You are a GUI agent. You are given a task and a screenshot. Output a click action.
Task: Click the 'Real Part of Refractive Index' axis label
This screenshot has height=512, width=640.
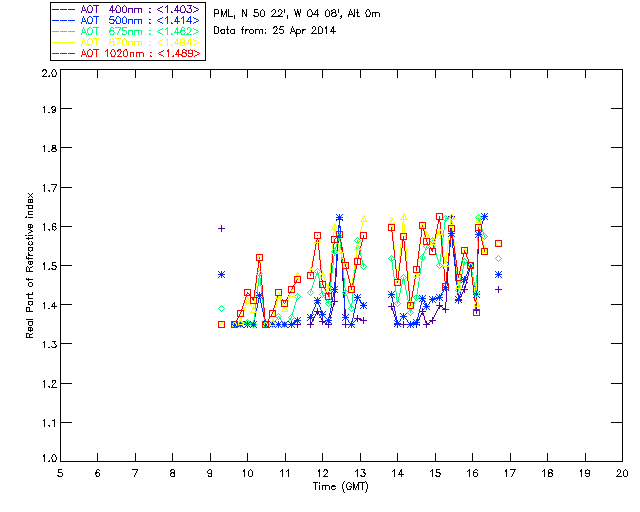tap(30, 265)
